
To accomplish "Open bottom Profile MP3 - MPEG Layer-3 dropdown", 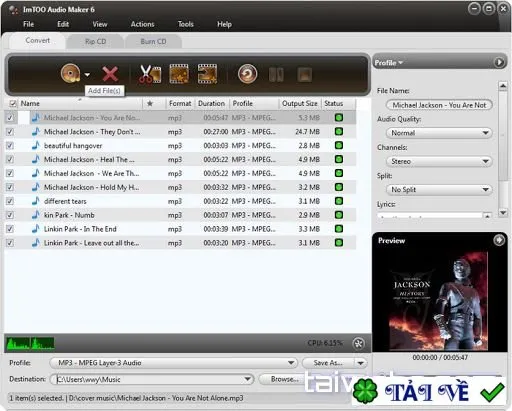I will click(173, 363).
